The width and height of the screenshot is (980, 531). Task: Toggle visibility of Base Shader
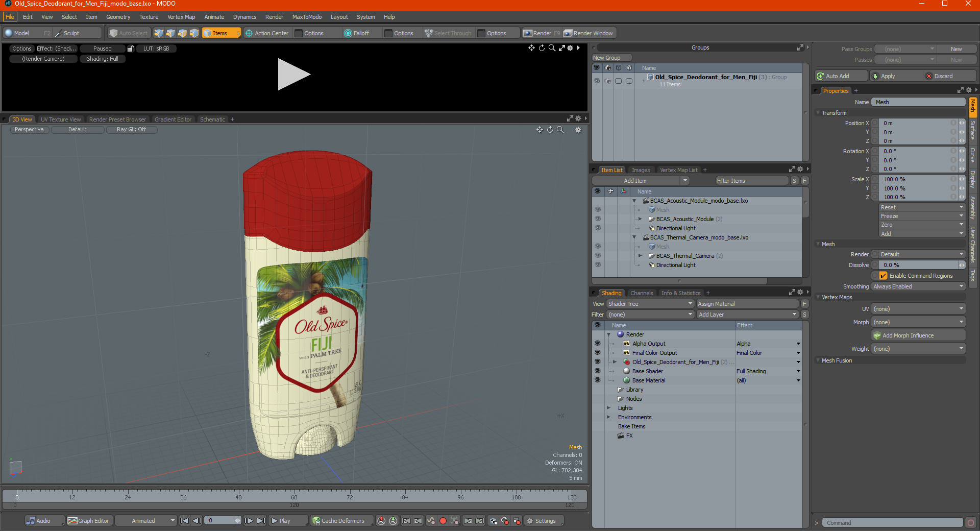[597, 371]
